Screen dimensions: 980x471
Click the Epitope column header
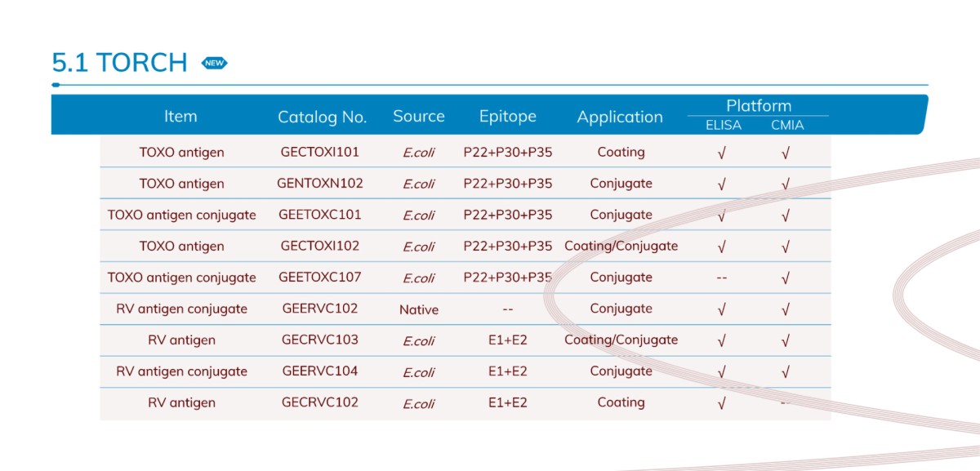(x=507, y=116)
